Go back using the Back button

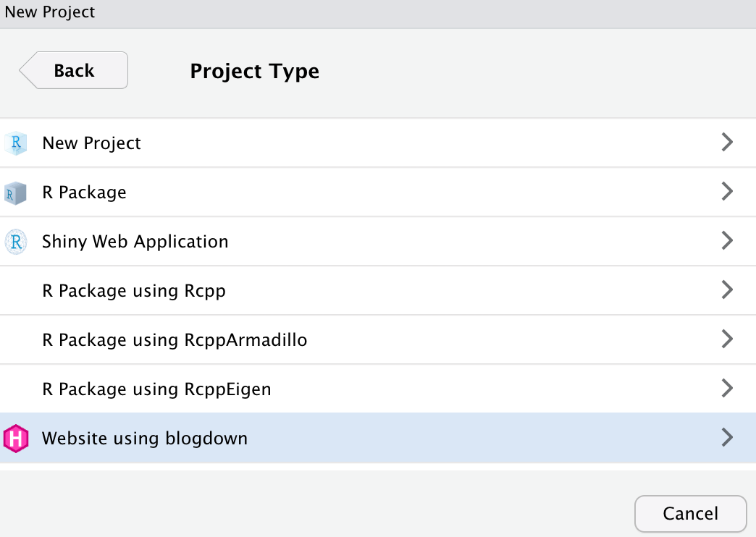(74, 70)
